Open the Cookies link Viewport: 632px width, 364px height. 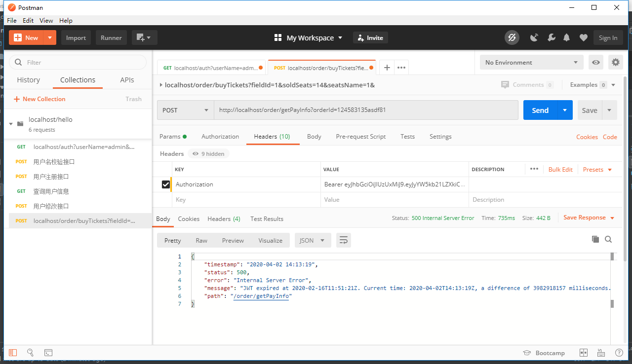587,137
